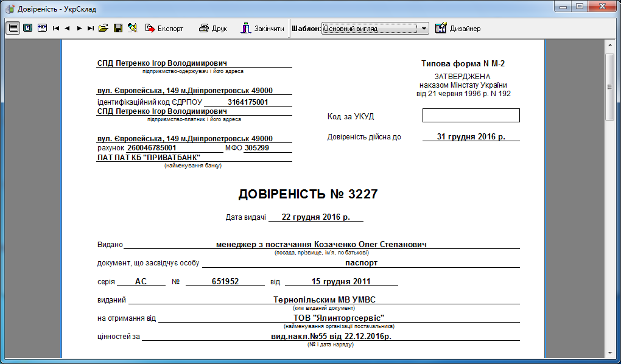Viewport: 621px width, 364px height.
Task: Expand the Шаблон dropdown arrow
Action: (x=424, y=29)
